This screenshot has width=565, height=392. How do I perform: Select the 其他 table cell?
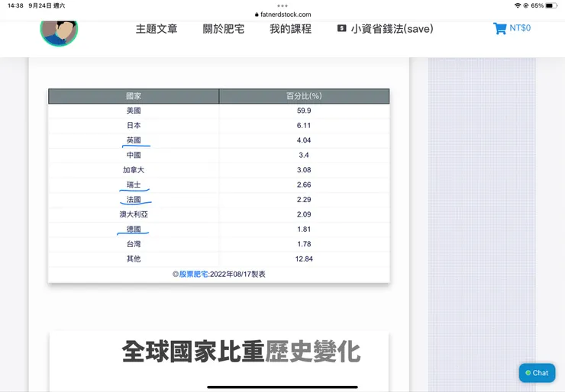click(x=134, y=259)
